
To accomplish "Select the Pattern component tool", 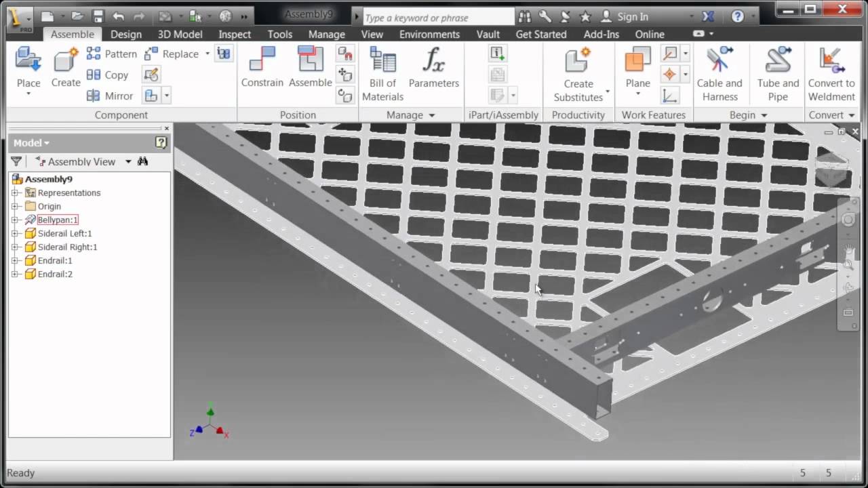I will [x=112, y=54].
